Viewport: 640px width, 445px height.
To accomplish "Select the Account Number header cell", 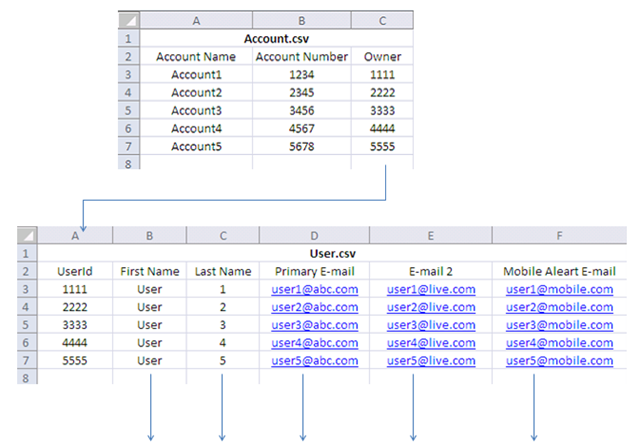I will coord(302,57).
